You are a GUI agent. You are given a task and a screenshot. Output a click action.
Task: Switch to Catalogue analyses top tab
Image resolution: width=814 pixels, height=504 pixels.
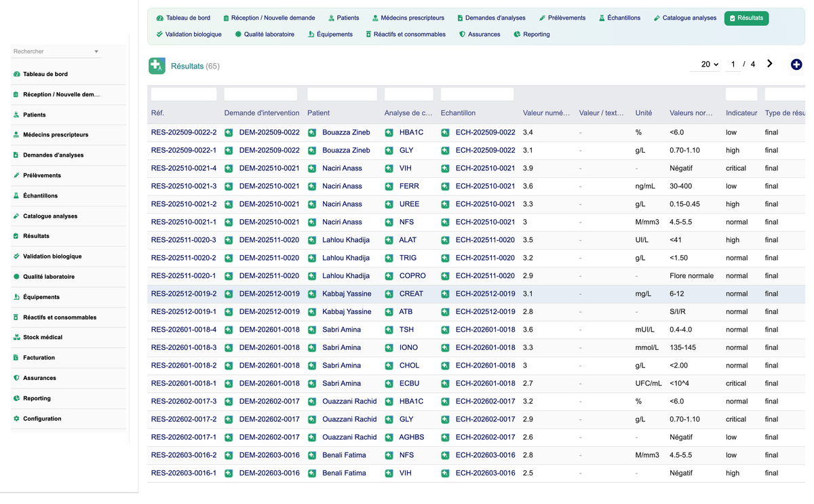coord(685,18)
